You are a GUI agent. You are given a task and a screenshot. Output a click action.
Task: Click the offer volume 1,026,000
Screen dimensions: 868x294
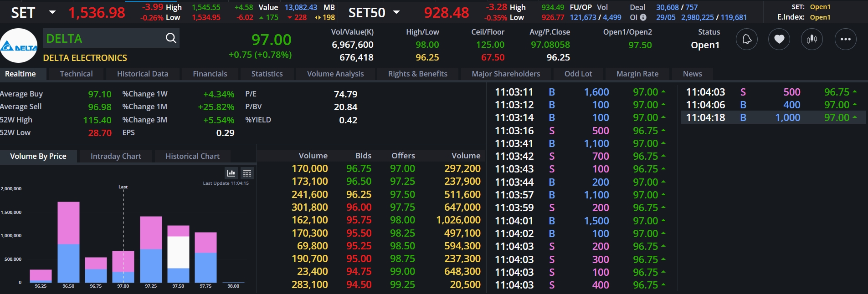click(458, 220)
